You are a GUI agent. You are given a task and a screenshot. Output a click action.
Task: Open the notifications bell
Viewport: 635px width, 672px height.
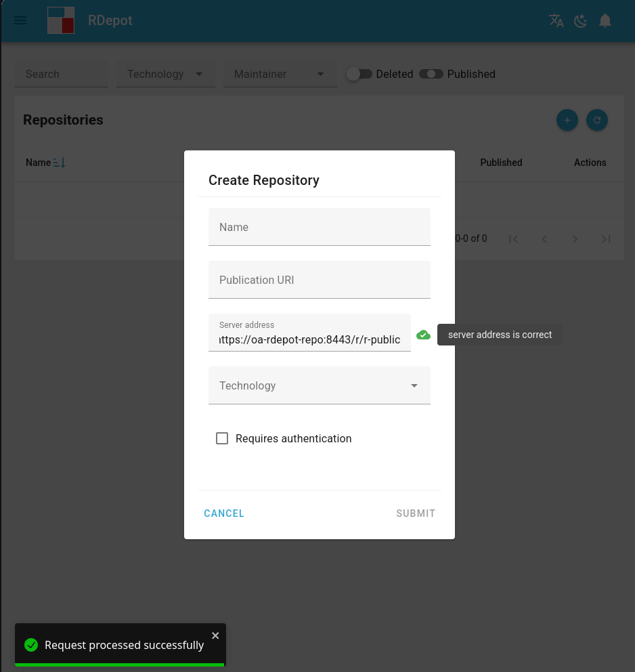[x=605, y=20]
